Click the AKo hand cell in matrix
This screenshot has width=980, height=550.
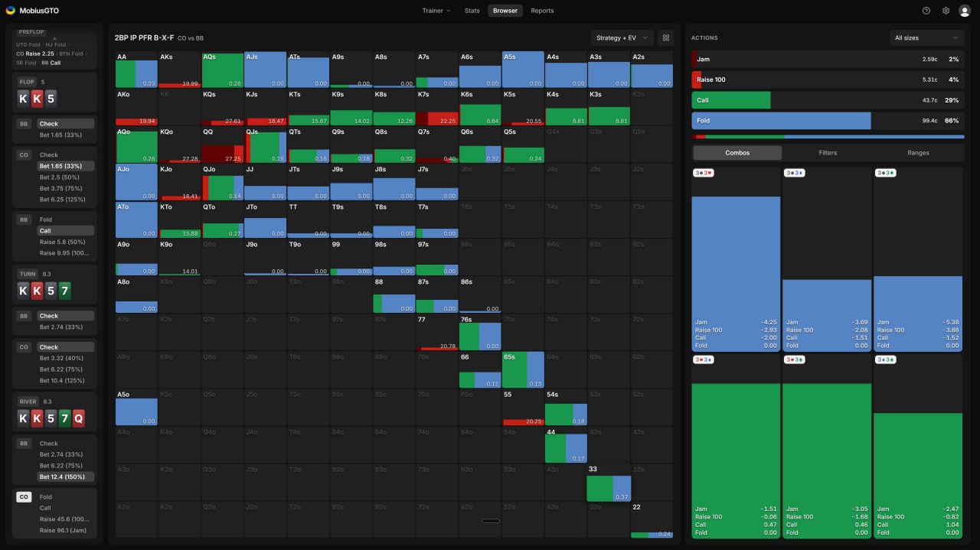tap(136, 108)
